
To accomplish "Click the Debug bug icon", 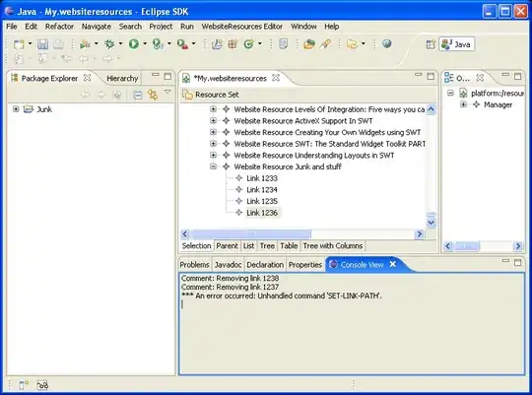I will 109,44.
